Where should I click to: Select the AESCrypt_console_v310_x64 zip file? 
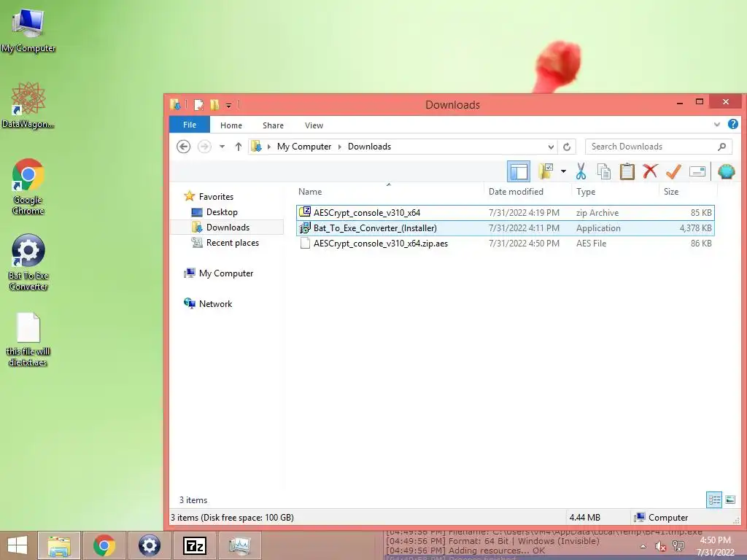pyautogui.click(x=505, y=213)
